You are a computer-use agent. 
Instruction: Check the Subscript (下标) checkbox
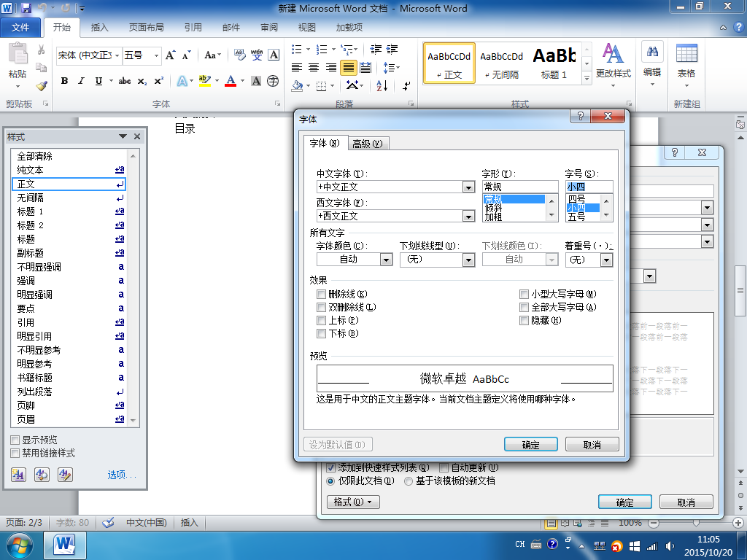322,334
